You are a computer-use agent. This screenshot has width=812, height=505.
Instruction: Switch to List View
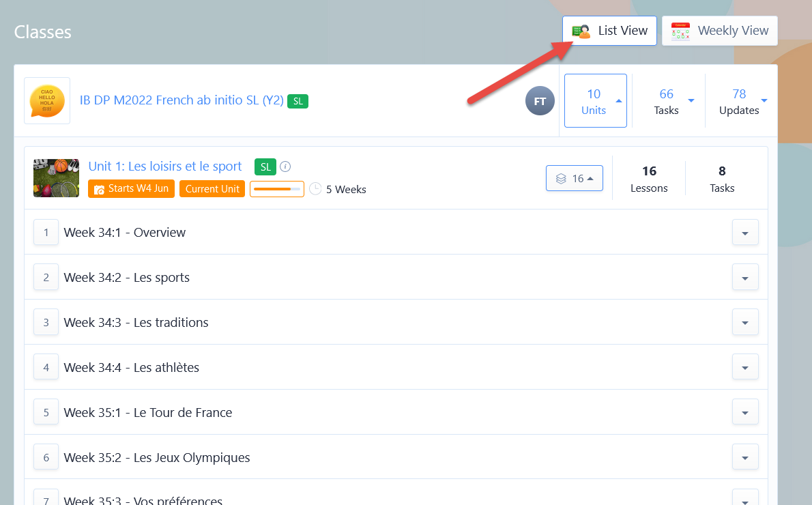point(609,31)
